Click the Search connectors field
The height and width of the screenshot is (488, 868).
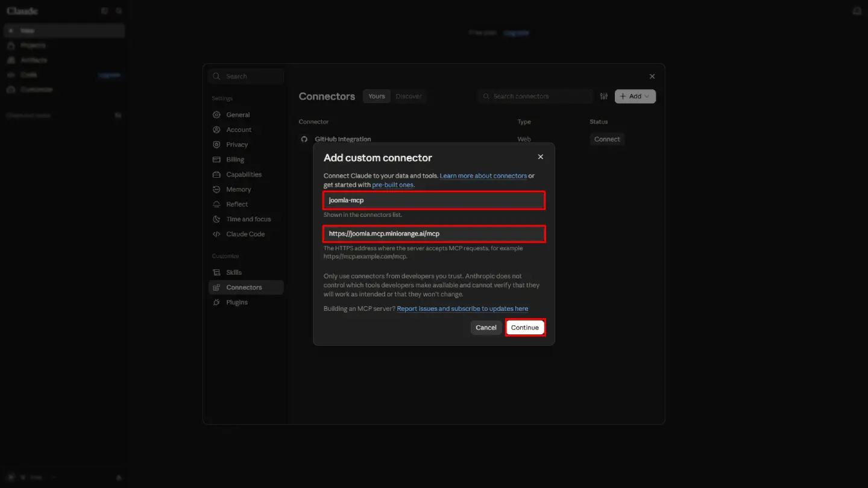[x=536, y=96]
